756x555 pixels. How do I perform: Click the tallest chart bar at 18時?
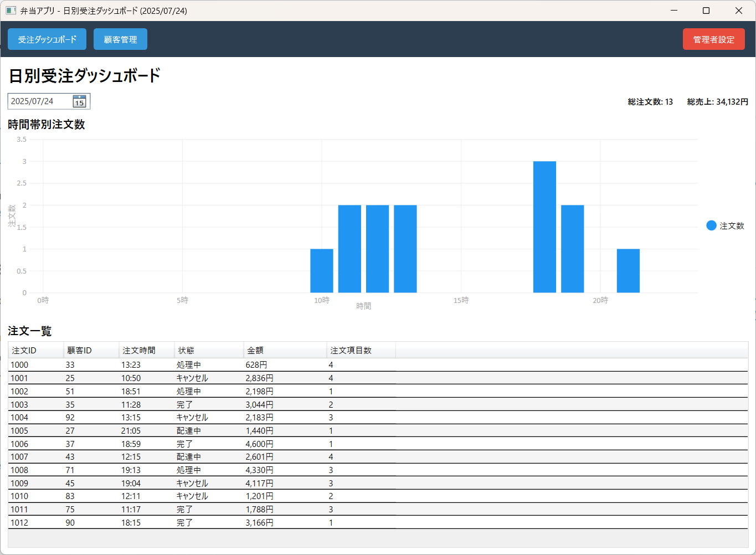(544, 227)
